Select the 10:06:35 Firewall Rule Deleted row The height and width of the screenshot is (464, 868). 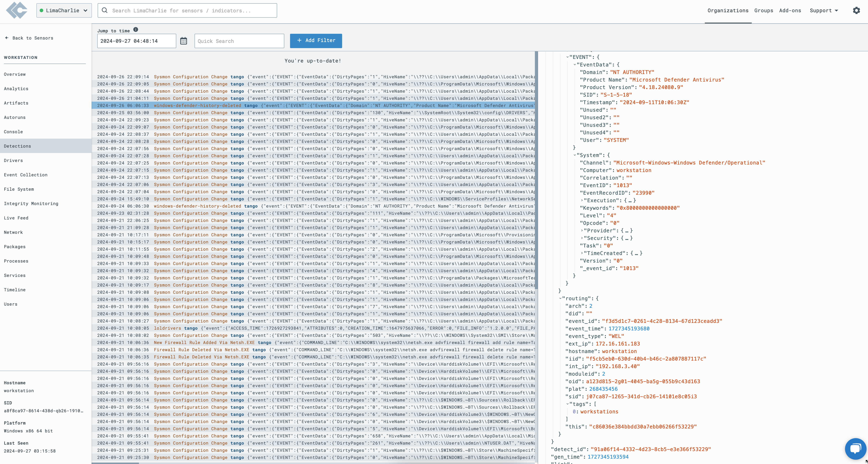click(313, 357)
